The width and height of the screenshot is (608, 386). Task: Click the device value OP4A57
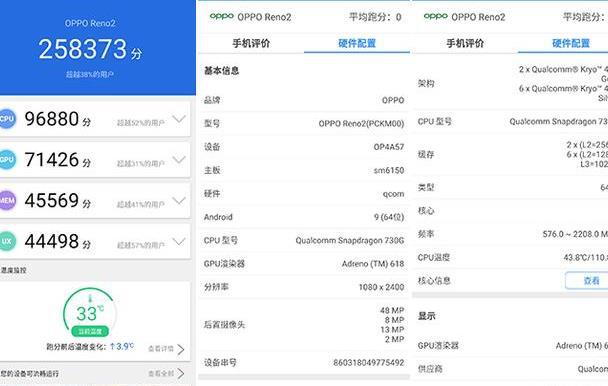coord(389,147)
